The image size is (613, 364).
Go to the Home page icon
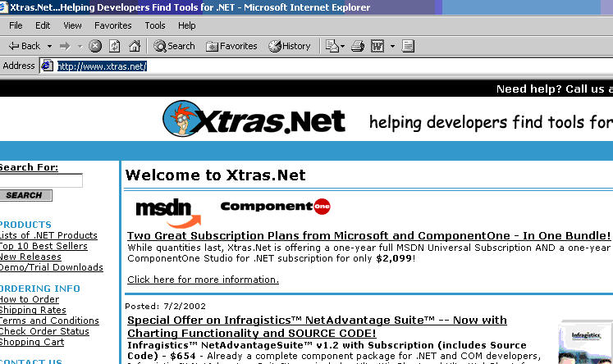[135, 46]
